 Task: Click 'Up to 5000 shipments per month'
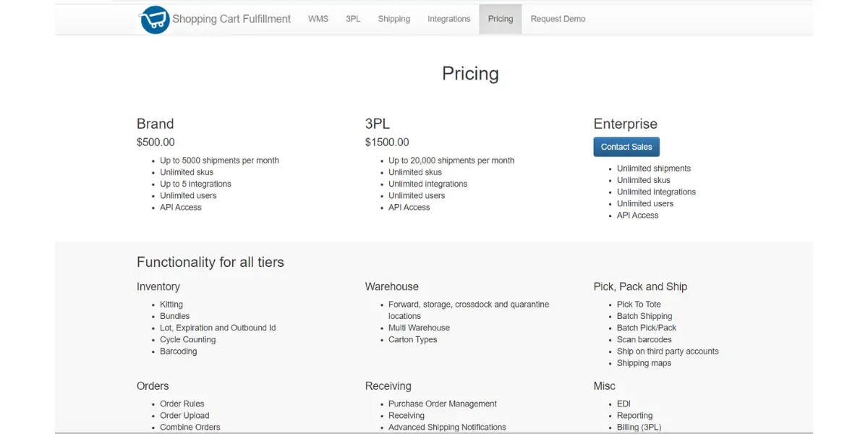pos(219,161)
